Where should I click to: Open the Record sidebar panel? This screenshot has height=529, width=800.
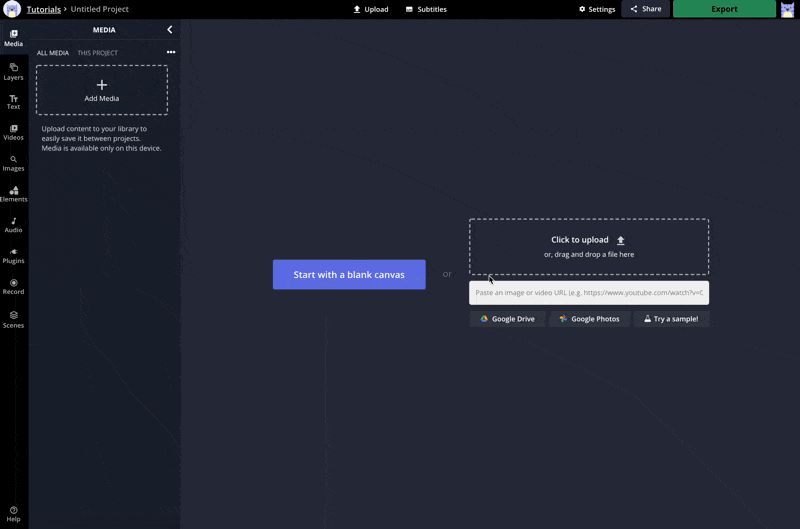[13, 287]
